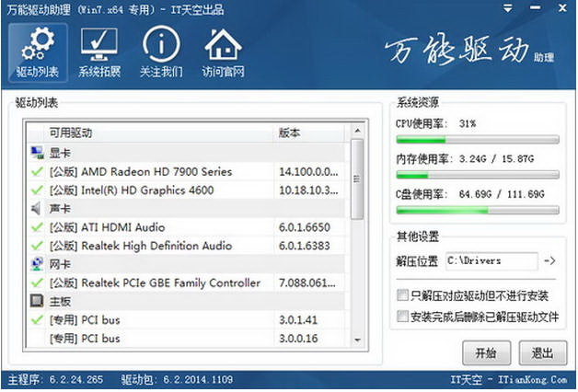Toggle checkmark for AMD Radeon HD 7900 Series
This screenshot has width=578, height=392.
tap(37, 172)
